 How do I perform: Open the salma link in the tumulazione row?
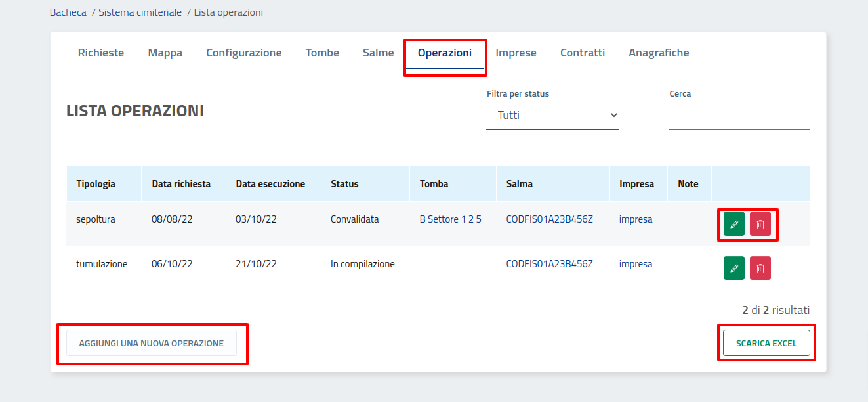[x=549, y=264]
